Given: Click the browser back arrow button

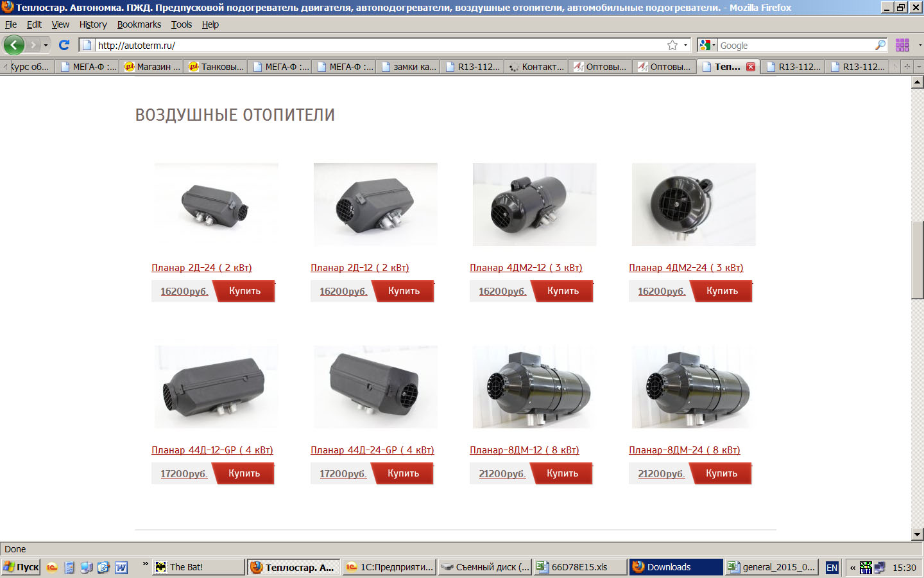Looking at the screenshot, I should (13, 45).
